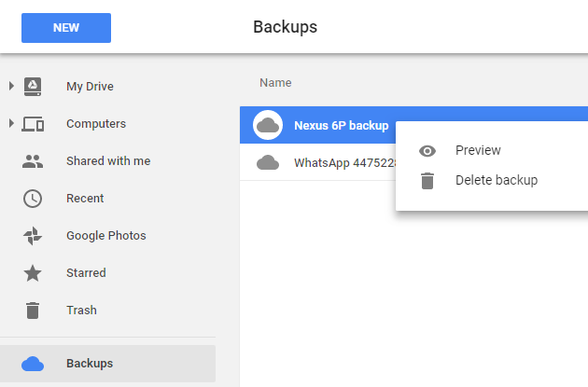Sort by the Name column header
This screenshot has height=387, width=588.
275,83
